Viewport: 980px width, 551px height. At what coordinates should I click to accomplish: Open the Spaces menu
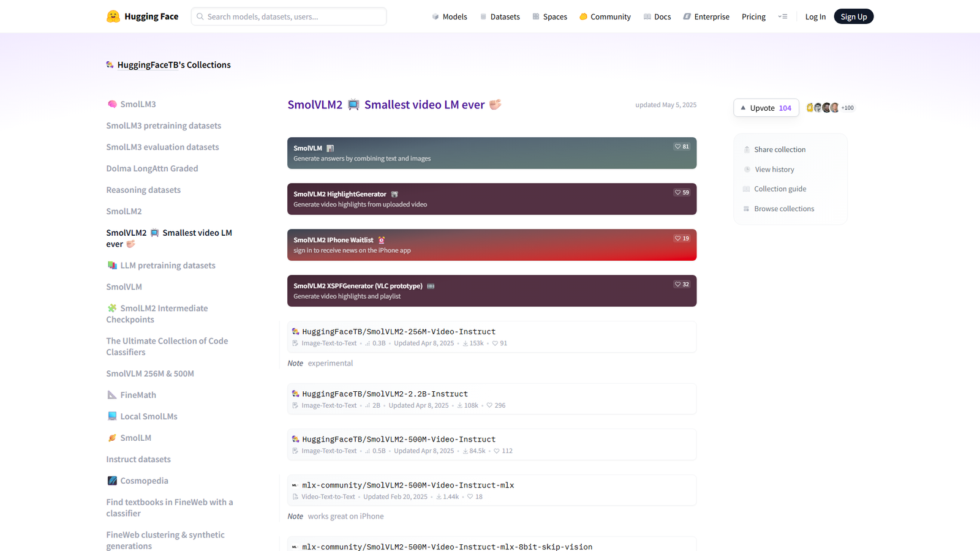point(554,16)
